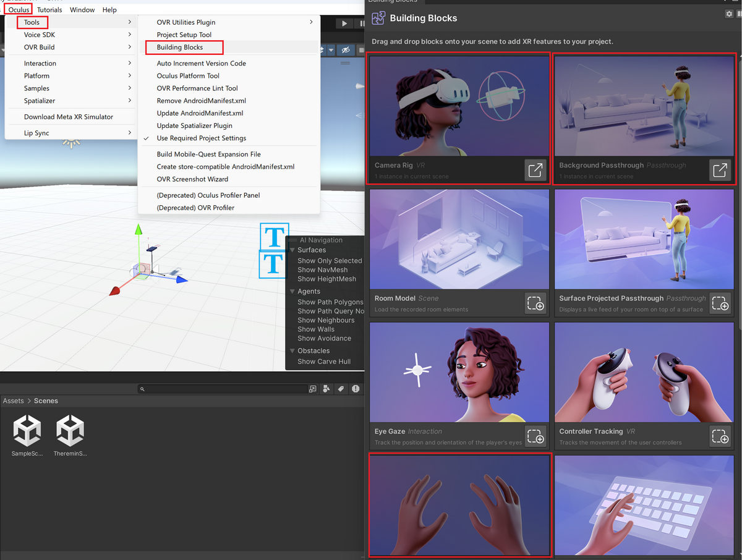Toggle Show Walls option
Screen dimensions: 742x560
coord(315,329)
